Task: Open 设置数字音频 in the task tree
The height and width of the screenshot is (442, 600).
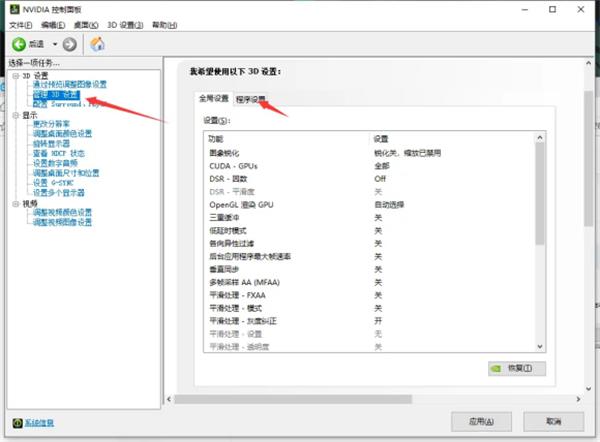Action: pyautogui.click(x=55, y=163)
